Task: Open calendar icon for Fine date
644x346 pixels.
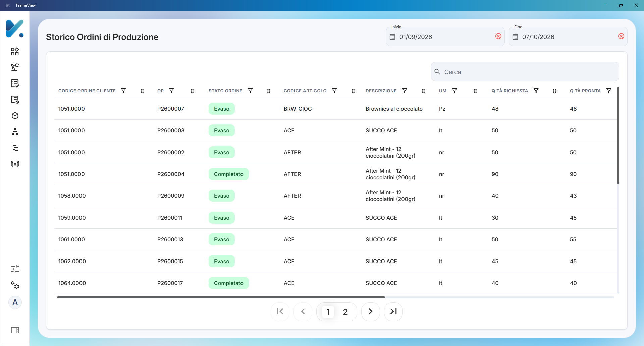Action: (515, 37)
